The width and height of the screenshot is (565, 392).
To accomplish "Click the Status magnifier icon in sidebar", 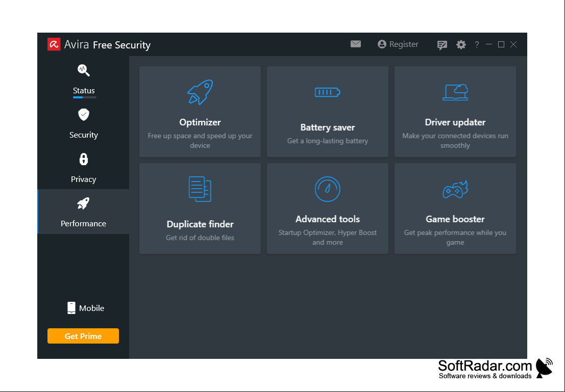I will click(84, 70).
